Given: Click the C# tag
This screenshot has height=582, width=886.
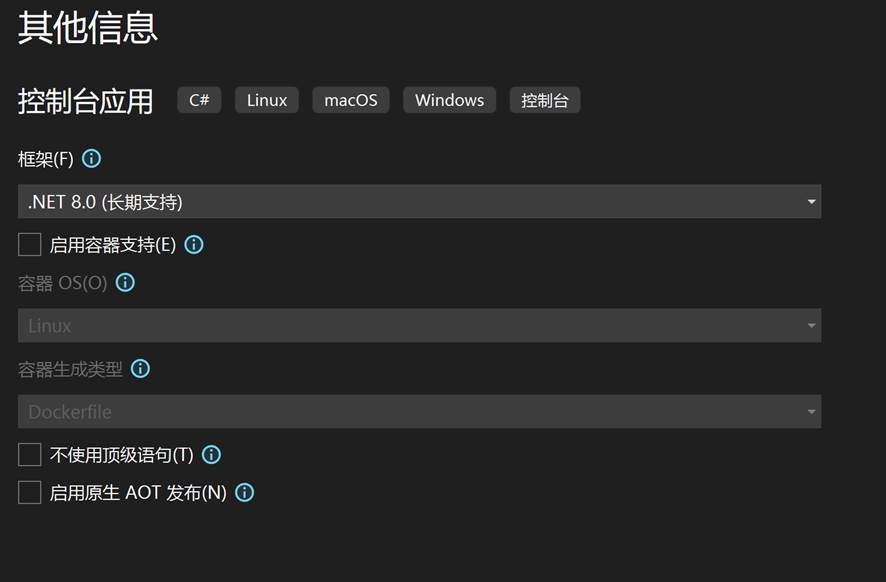Looking at the screenshot, I should 199,100.
